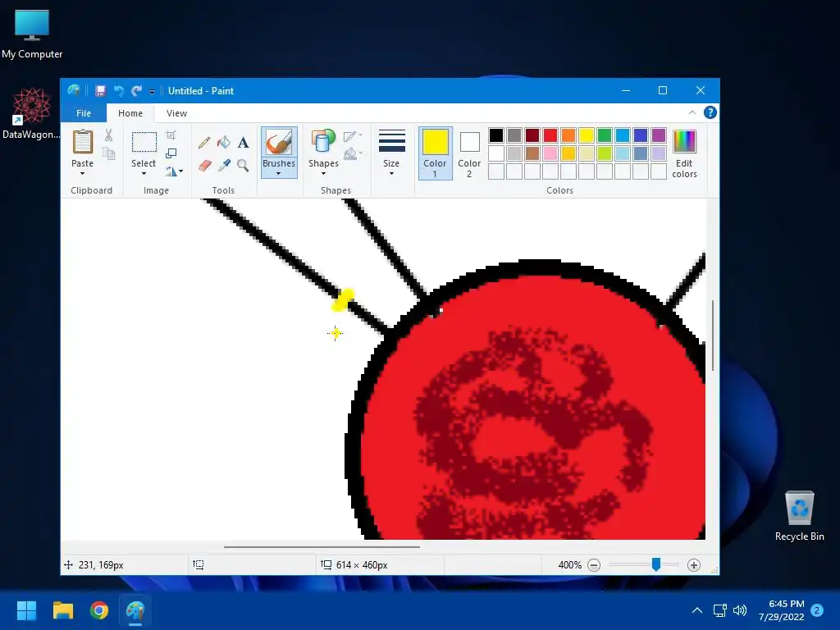Click the Resize icon in Image group
The width and height of the screenshot is (840, 630).
point(171,153)
